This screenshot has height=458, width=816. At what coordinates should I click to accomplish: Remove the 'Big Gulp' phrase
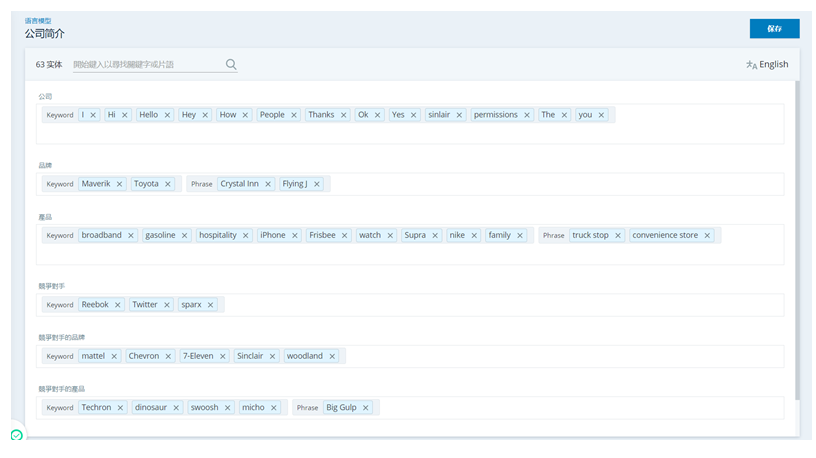coord(365,408)
